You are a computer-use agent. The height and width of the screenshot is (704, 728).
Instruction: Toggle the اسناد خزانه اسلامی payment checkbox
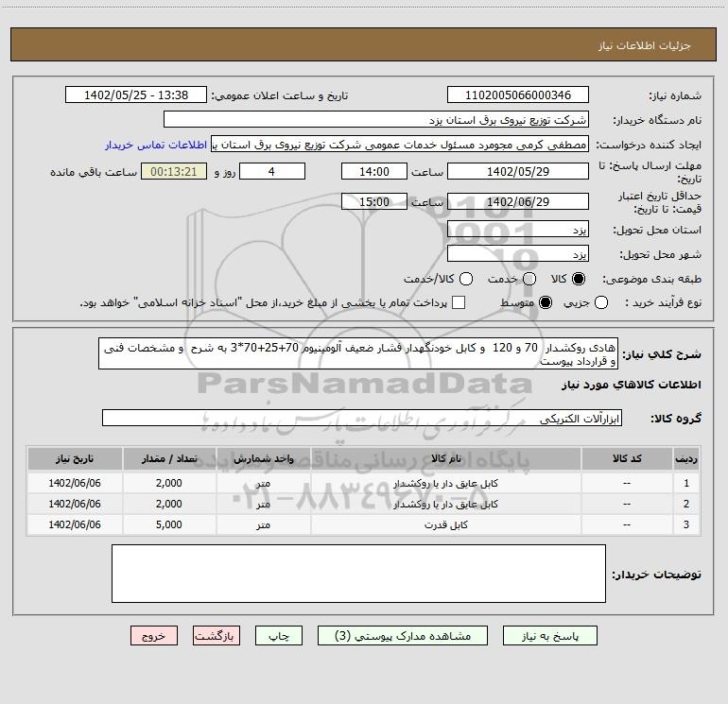(459, 302)
